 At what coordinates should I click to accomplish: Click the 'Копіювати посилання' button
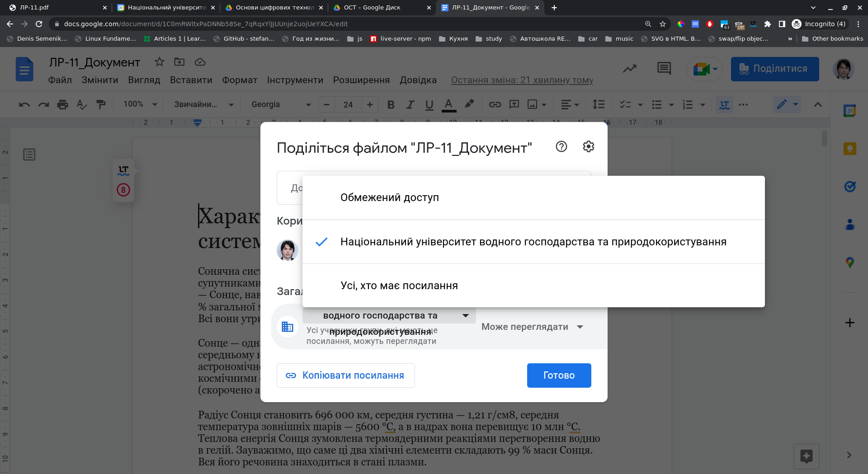click(345, 375)
